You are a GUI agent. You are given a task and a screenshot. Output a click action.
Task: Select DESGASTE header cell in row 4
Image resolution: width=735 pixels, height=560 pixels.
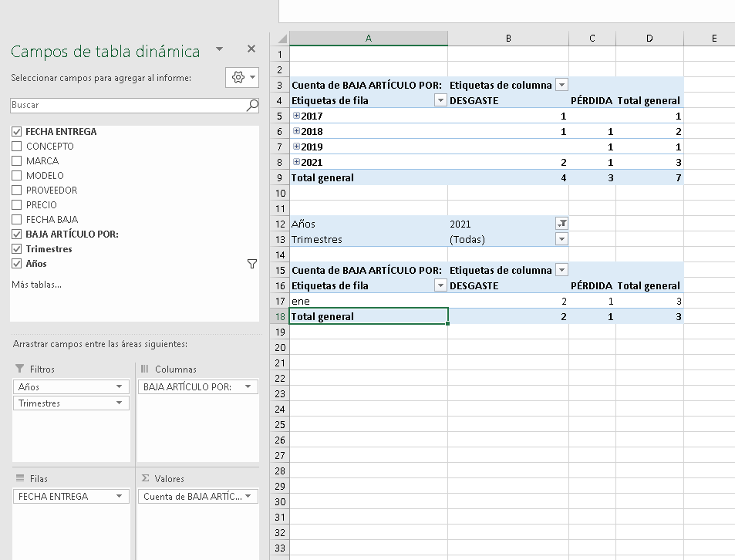click(508, 100)
